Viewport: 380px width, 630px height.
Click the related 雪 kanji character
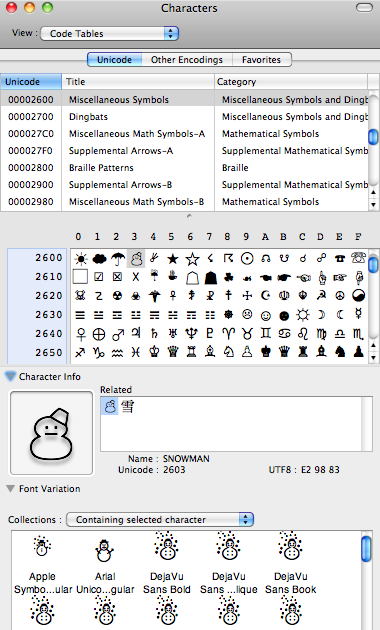(x=127, y=407)
